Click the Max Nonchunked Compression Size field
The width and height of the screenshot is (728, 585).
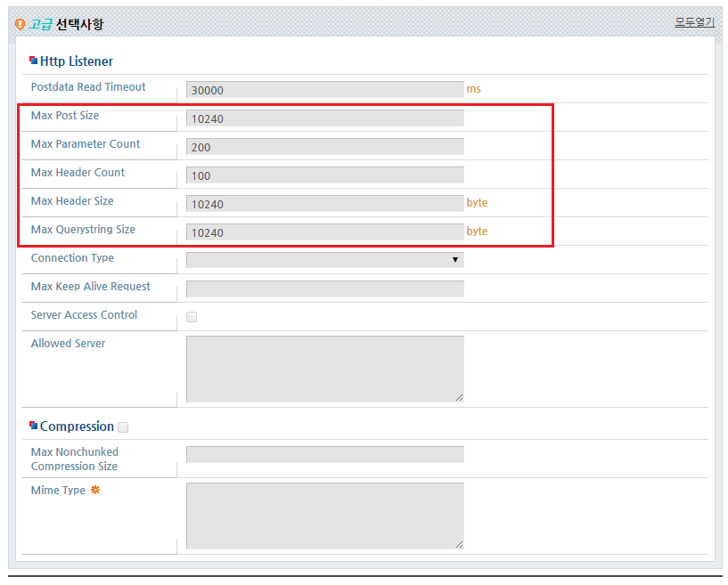325,455
